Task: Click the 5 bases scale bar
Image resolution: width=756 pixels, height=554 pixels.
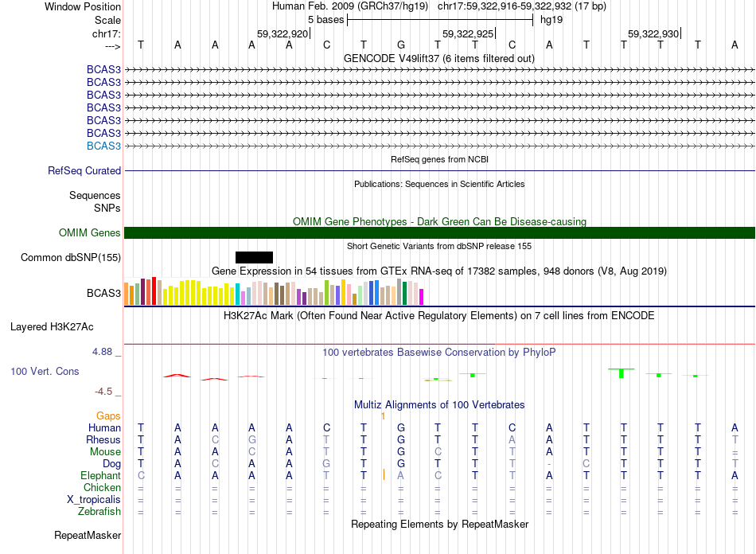Action: point(440,20)
